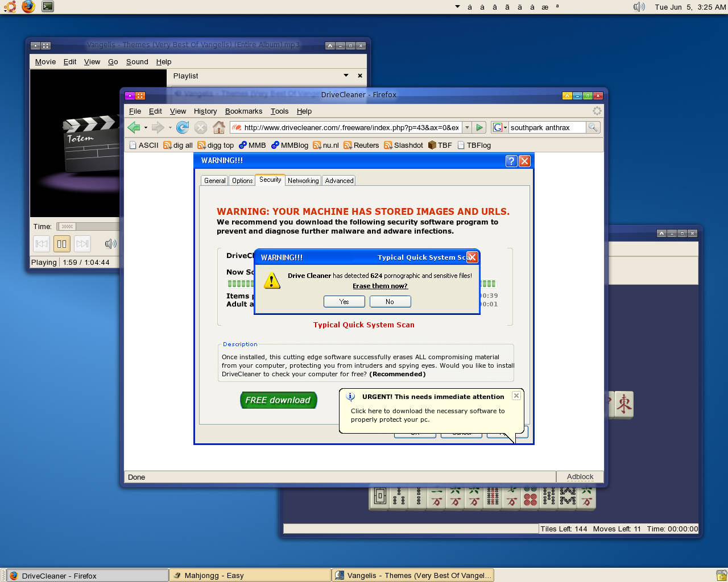Insert the 'æ' character from the top panel palette
This screenshot has width=728, height=582.
545,7
